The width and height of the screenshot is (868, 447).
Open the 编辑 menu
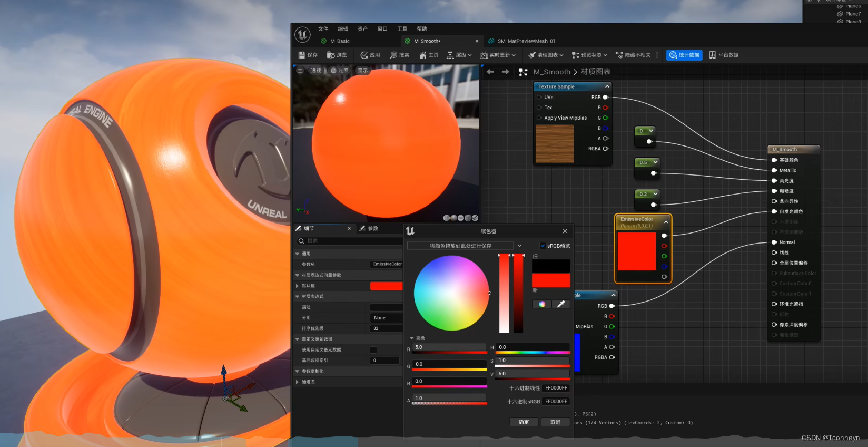(343, 29)
